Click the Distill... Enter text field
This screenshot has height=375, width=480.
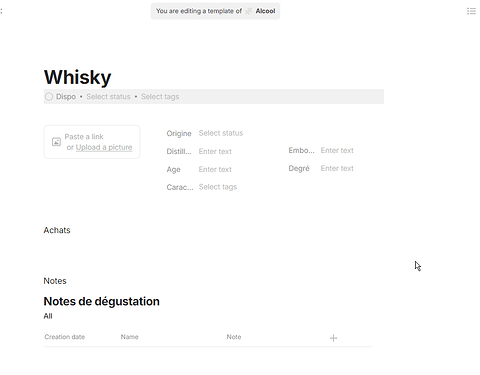tap(215, 151)
